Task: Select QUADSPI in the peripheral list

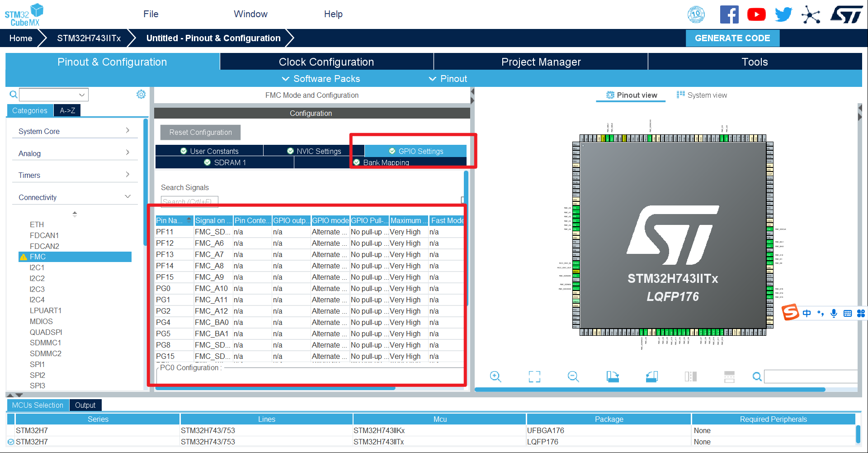Action: (46, 332)
